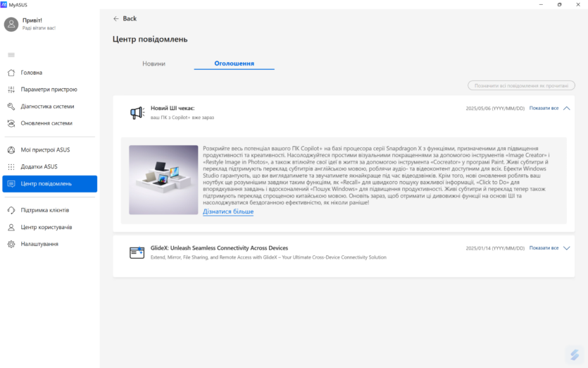The image size is (588, 368).
Task: Click Back label at top
Action: point(130,18)
